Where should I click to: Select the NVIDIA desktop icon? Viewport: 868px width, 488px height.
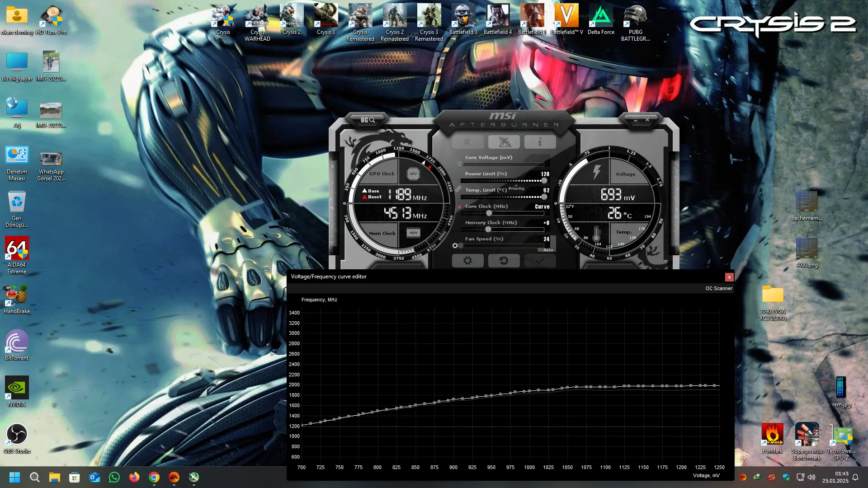pos(17,392)
